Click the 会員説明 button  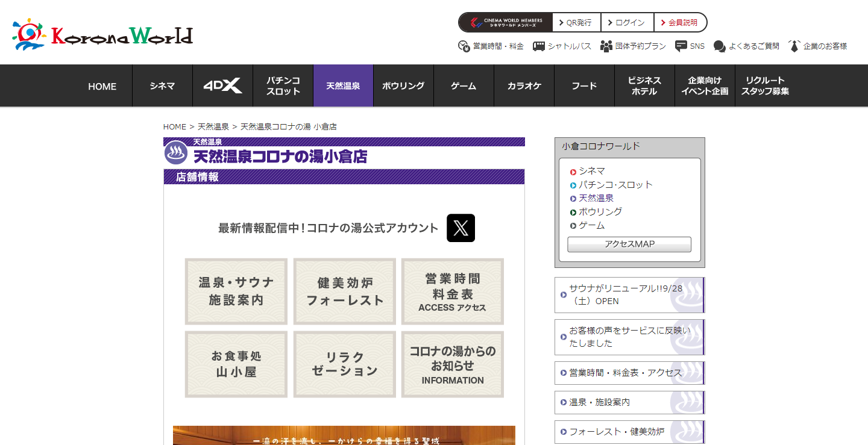click(679, 22)
